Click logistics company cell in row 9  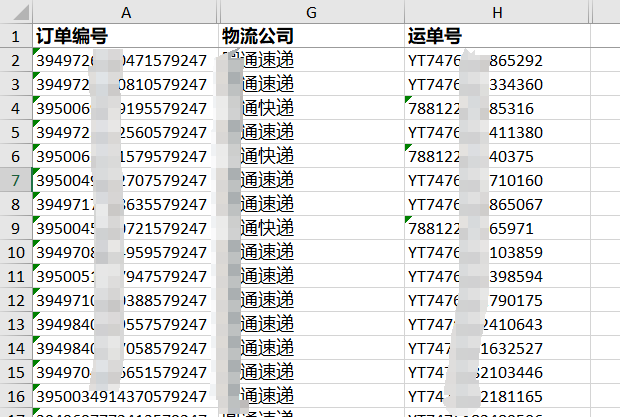(311, 228)
